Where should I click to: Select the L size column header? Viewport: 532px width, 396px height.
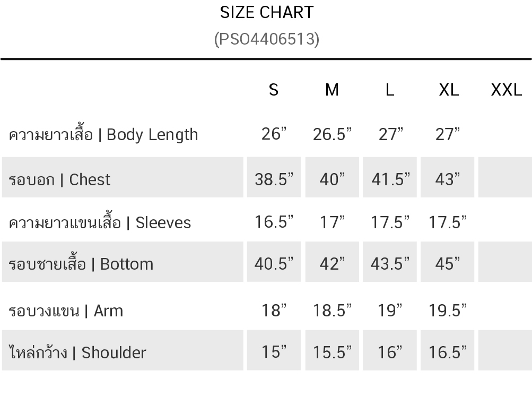(x=390, y=90)
